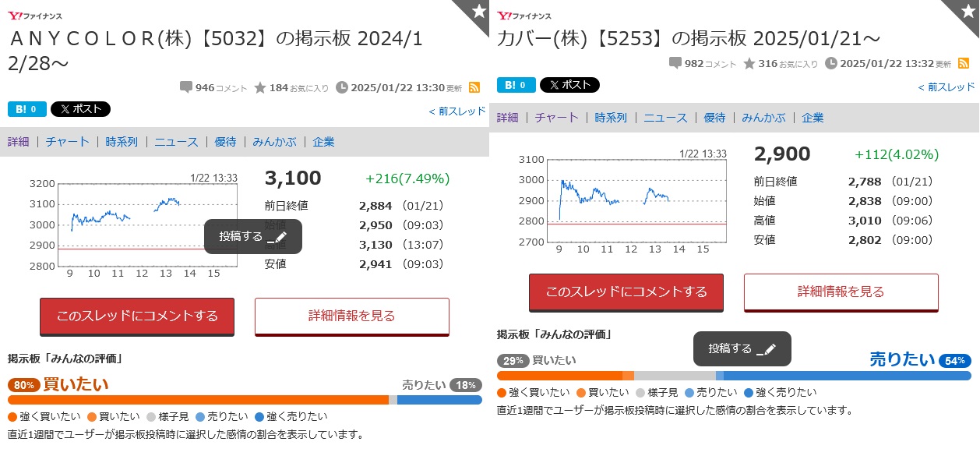Screen dimensions: 980x463
Task: Open the チャート tab for ANYCOLOR
Action: point(67,142)
